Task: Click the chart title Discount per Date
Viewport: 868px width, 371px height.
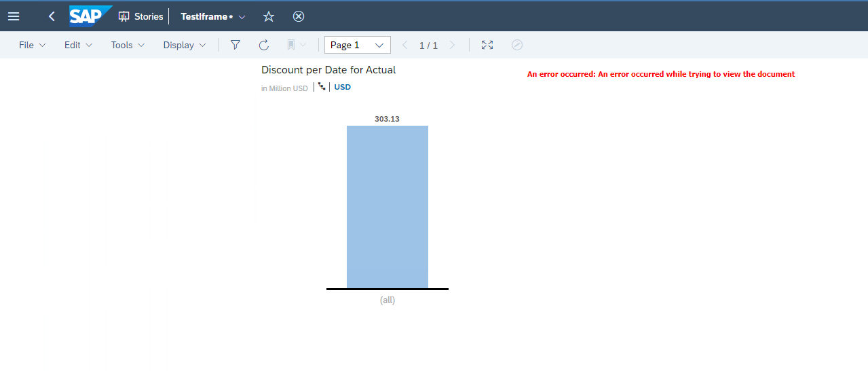Action: tap(328, 69)
